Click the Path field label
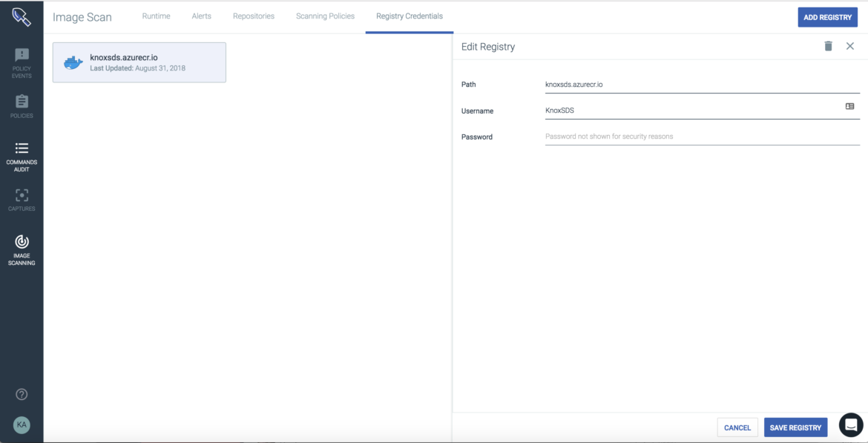The width and height of the screenshot is (868, 443). pyautogui.click(x=468, y=85)
